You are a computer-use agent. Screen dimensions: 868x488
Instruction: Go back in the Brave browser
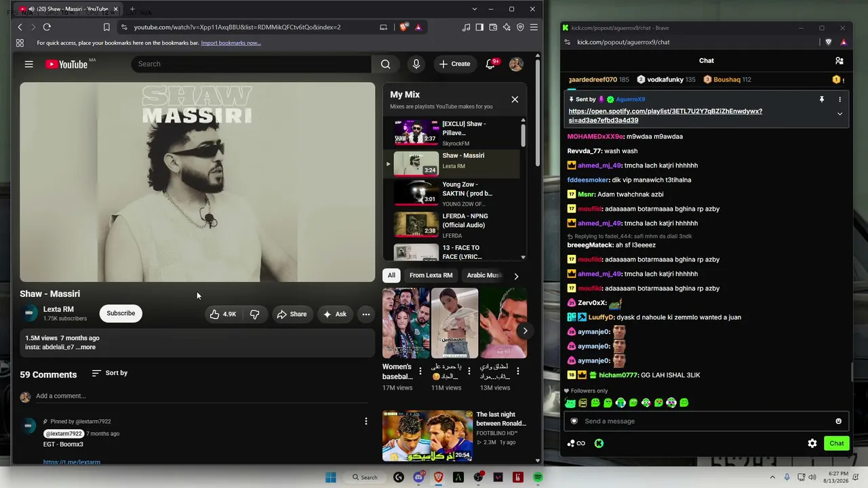20,27
